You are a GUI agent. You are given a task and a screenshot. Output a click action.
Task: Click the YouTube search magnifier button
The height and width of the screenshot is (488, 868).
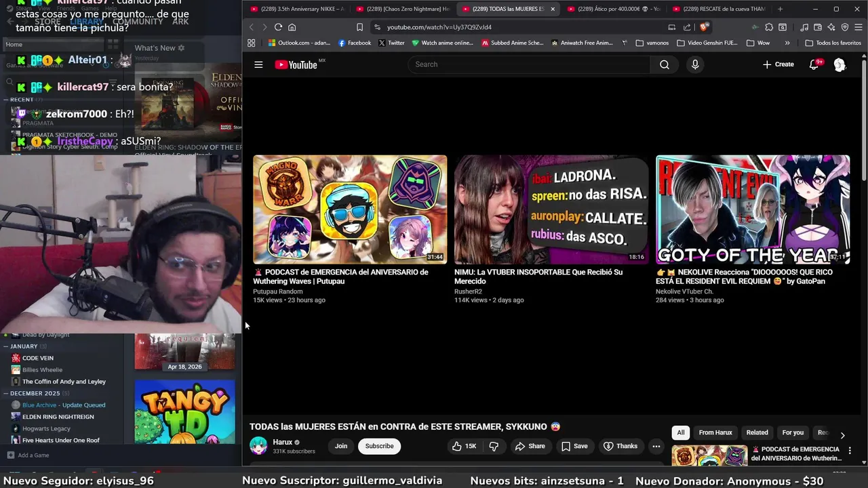(x=664, y=64)
